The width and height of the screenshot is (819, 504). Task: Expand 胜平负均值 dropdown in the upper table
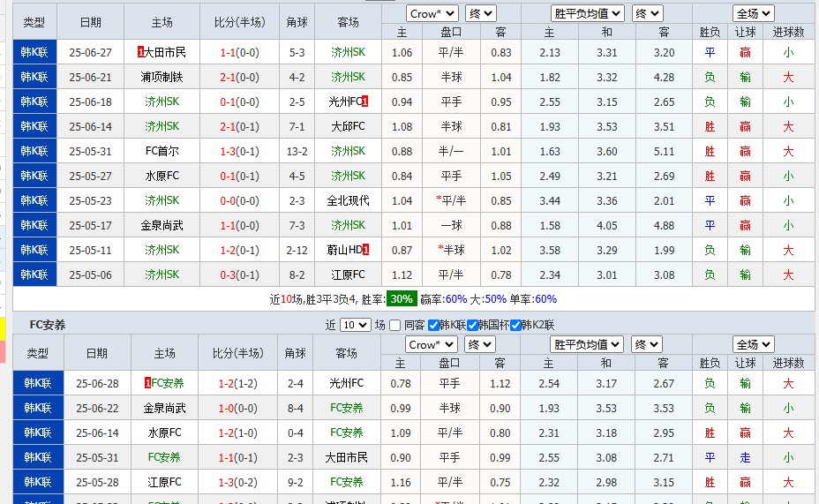coord(587,13)
